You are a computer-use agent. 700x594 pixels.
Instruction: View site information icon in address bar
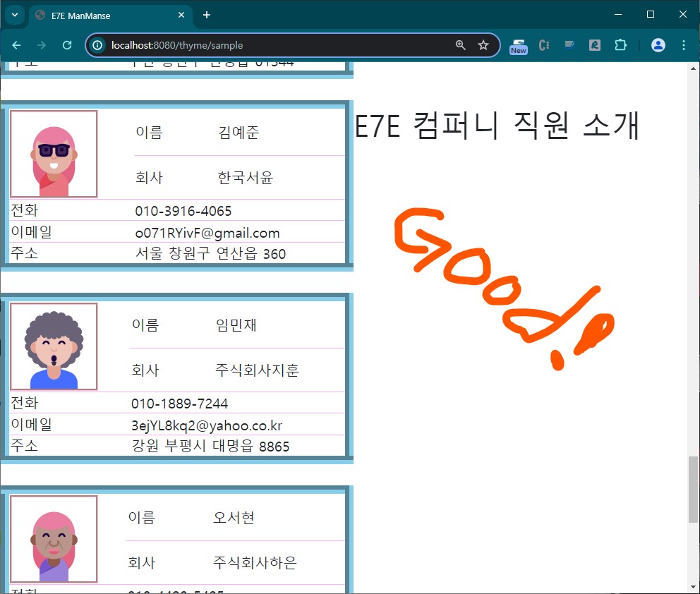pyautogui.click(x=97, y=45)
